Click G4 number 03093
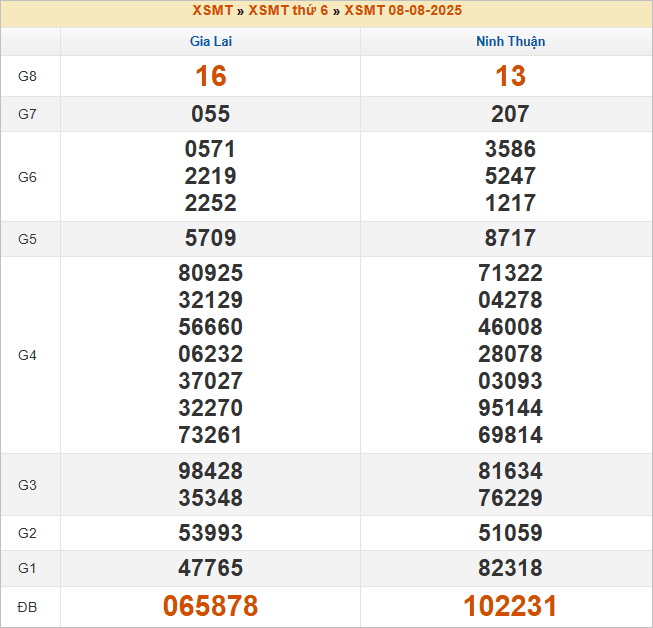Viewport: 653px width, 628px height. point(511,381)
